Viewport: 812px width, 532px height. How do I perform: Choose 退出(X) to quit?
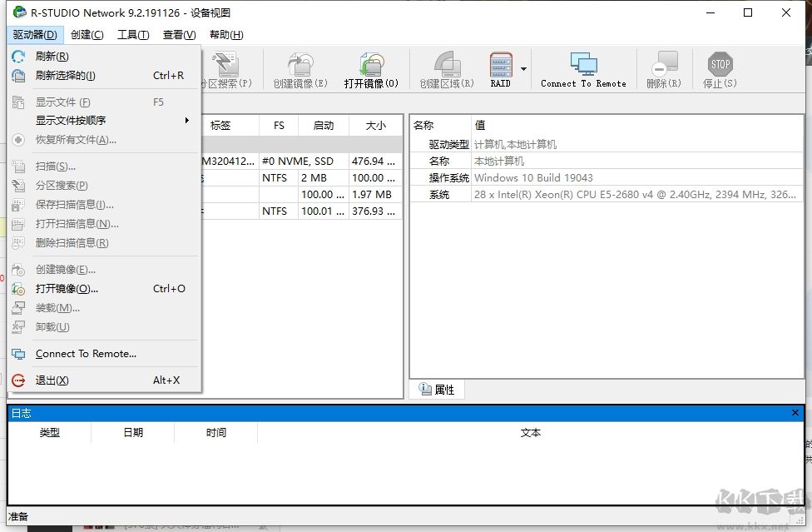click(x=103, y=380)
